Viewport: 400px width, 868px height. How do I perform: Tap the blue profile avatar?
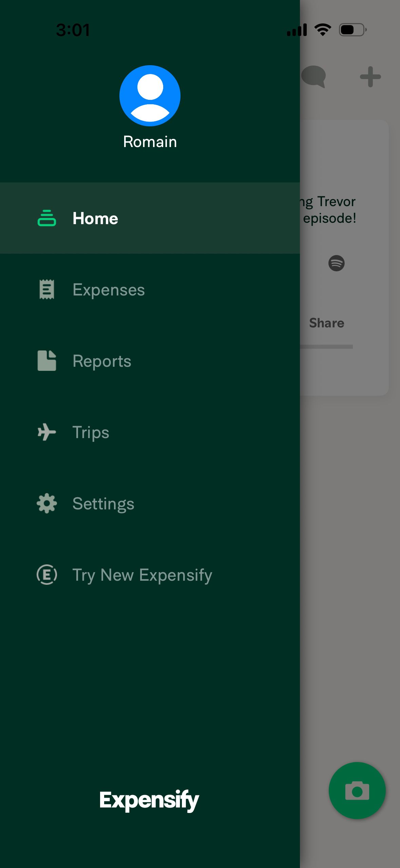coord(150,96)
